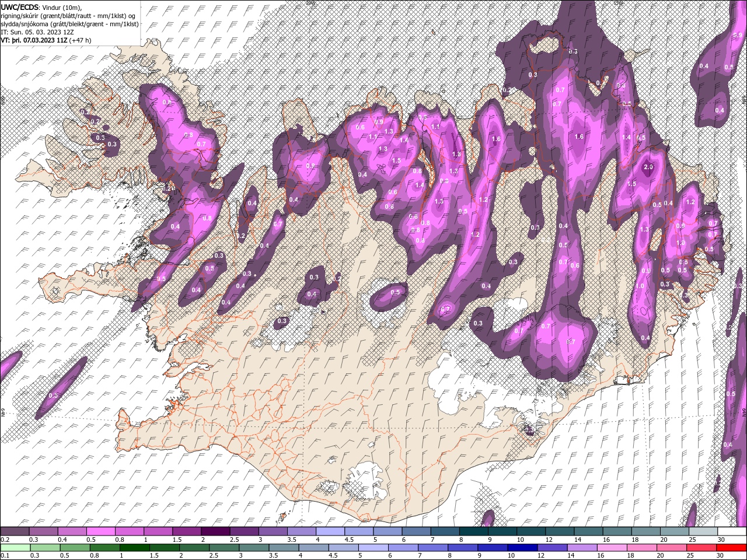Screen dimensions: 747x560
Task: Pick the rain scale swatch between 0.5 and 0.8
Action: (75, 548)
